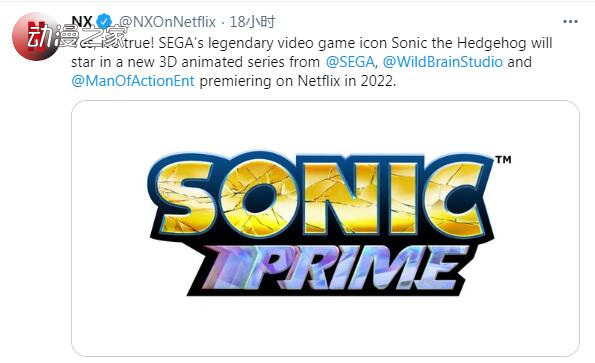This screenshot has height=363, width=595.
Task: Open the @SEGA mention link
Action: 350,62
